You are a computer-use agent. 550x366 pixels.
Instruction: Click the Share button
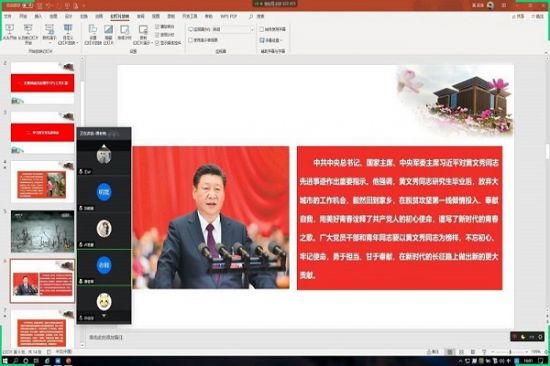click(518, 16)
